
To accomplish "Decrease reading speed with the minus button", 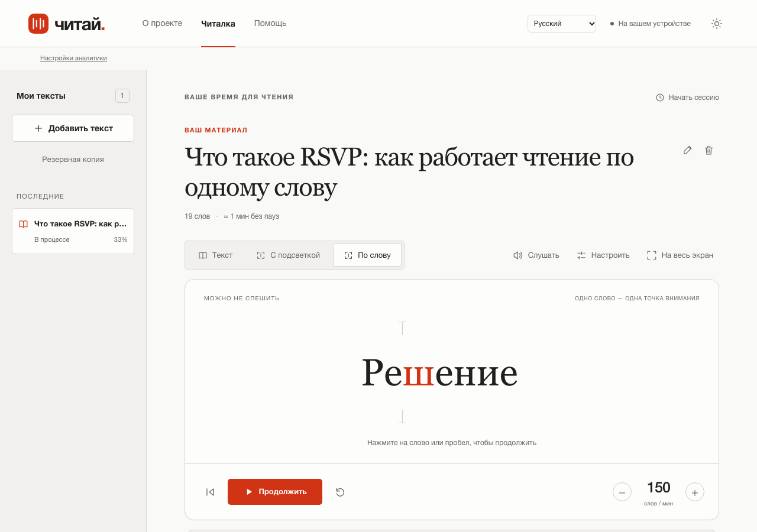I will click(622, 492).
